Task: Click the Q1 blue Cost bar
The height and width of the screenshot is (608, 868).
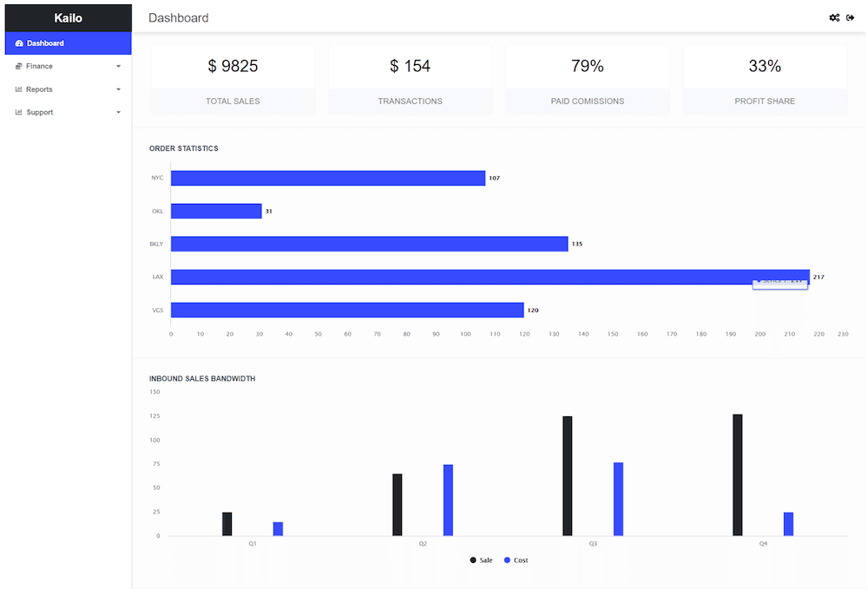Action: coord(278,529)
